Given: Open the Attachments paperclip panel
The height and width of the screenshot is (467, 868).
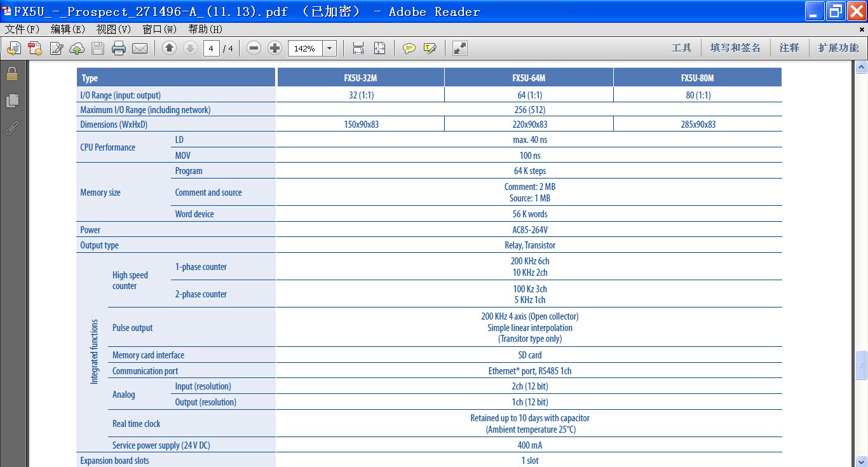Looking at the screenshot, I should (11, 128).
